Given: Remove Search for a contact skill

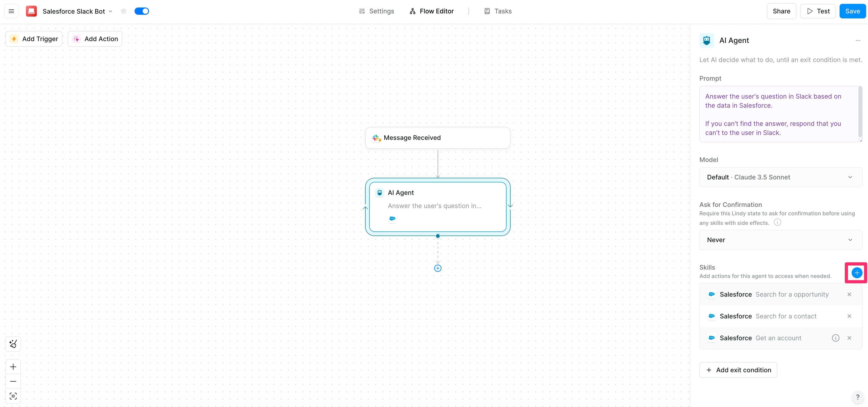Looking at the screenshot, I should click(849, 316).
